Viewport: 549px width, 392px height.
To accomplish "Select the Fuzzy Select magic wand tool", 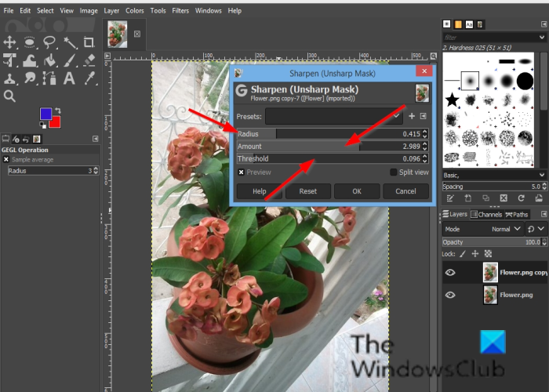I will tap(69, 42).
